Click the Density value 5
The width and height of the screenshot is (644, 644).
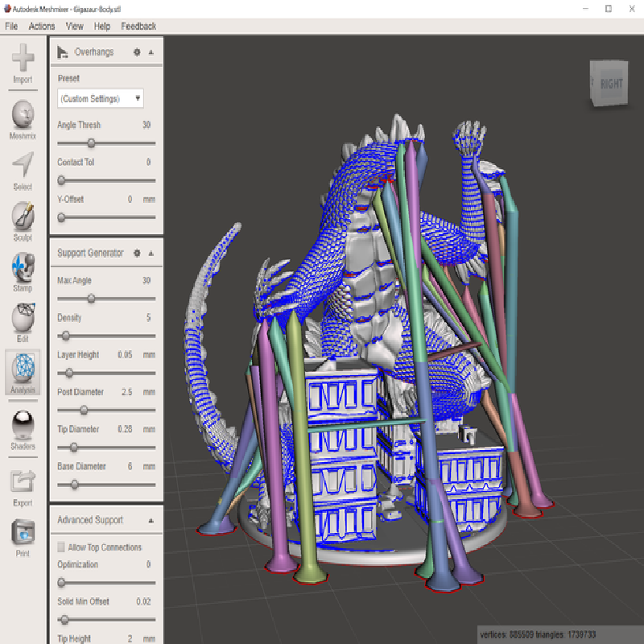pos(148,317)
